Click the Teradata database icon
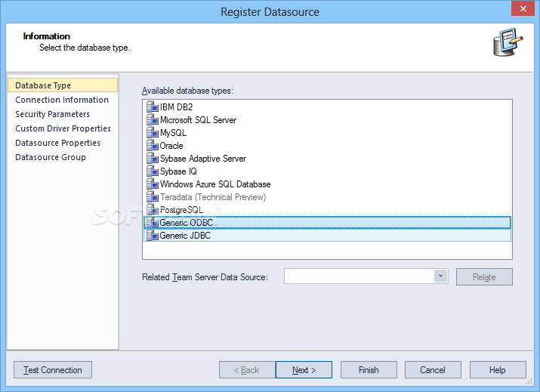The width and height of the screenshot is (540, 392). tap(153, 196)
